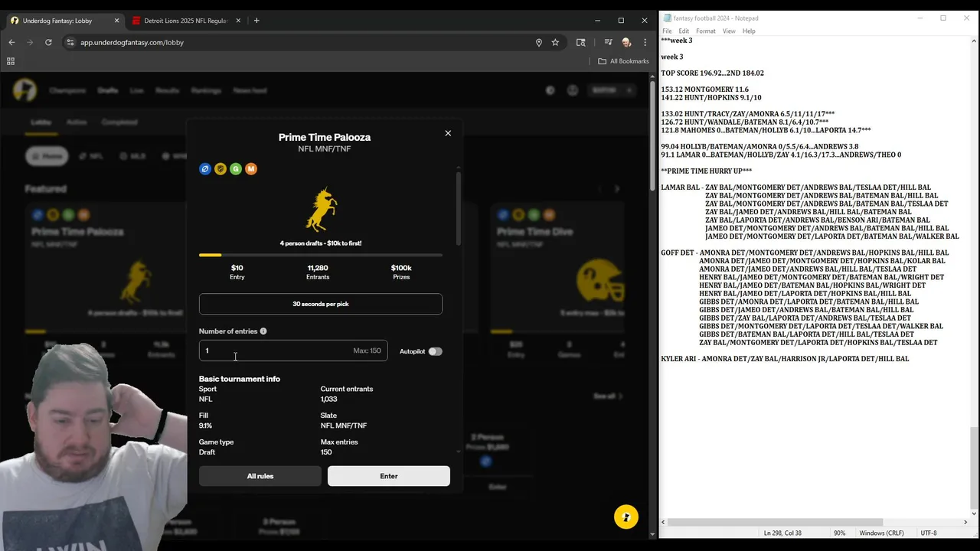Viewport: 980px width, 551px height.
Task: Click the green G badge icon
Action: (236, 168)
